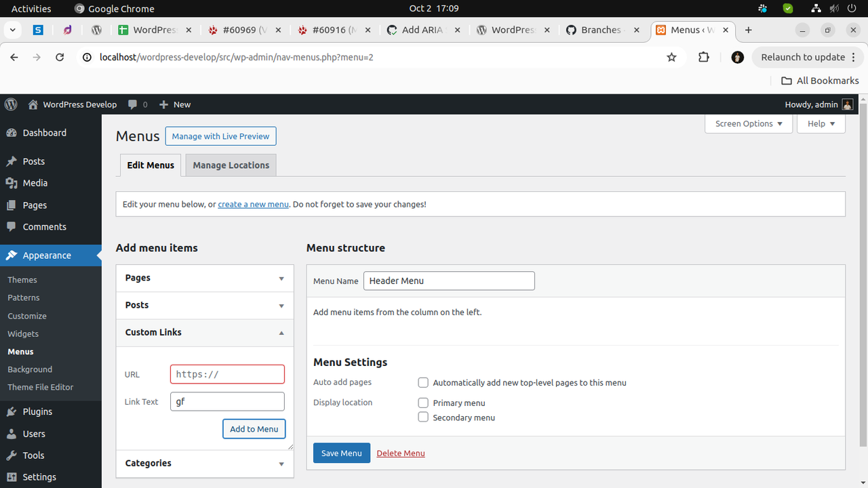Click the Posts pushpin icon in the sidebar
The image size is (868, 488).
point(12,161)
